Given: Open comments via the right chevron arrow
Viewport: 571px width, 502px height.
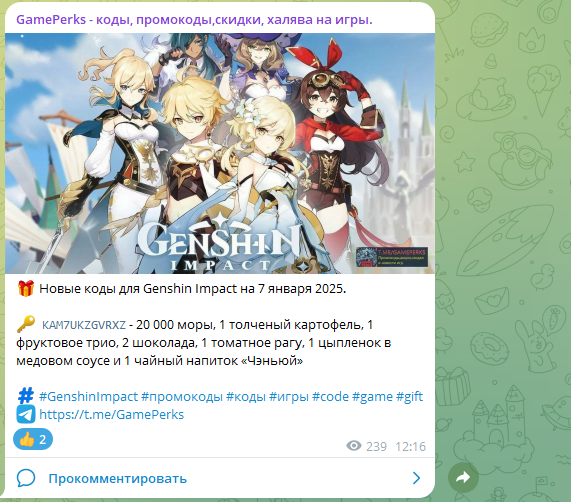Looking at the screenshot, I should 417,478.
